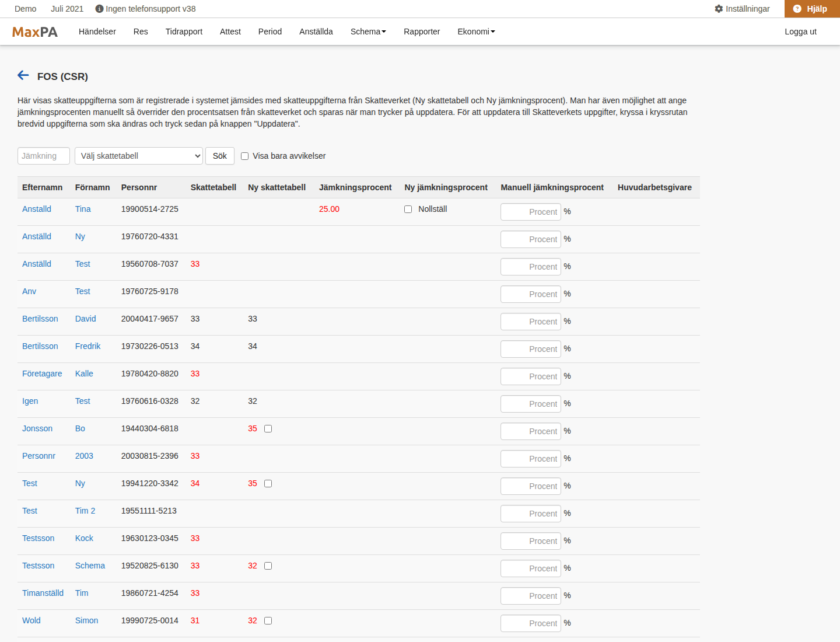Open the Företagare employee link

(42, 374)
